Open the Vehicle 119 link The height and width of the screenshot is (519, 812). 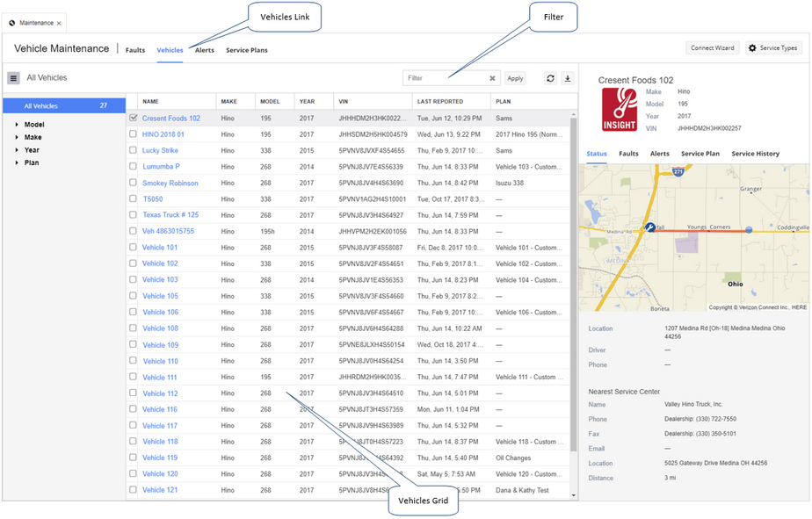tap(160, 458)
